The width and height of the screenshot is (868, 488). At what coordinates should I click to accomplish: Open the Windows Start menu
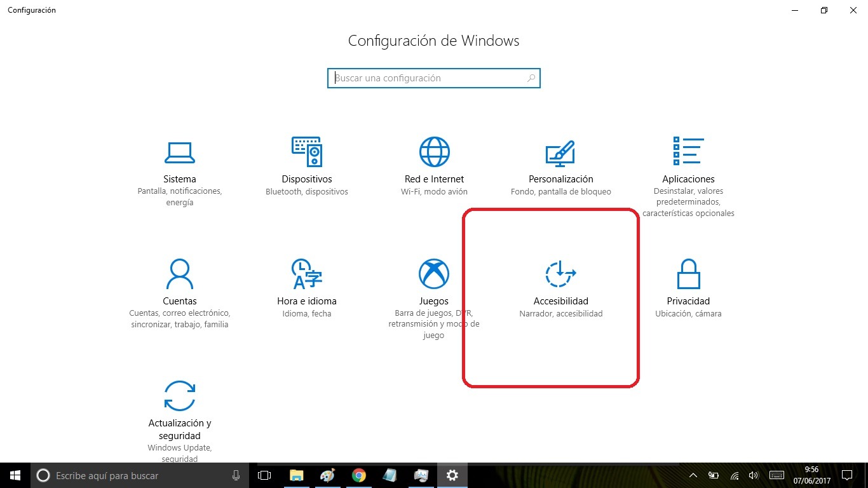pos(15,475)
